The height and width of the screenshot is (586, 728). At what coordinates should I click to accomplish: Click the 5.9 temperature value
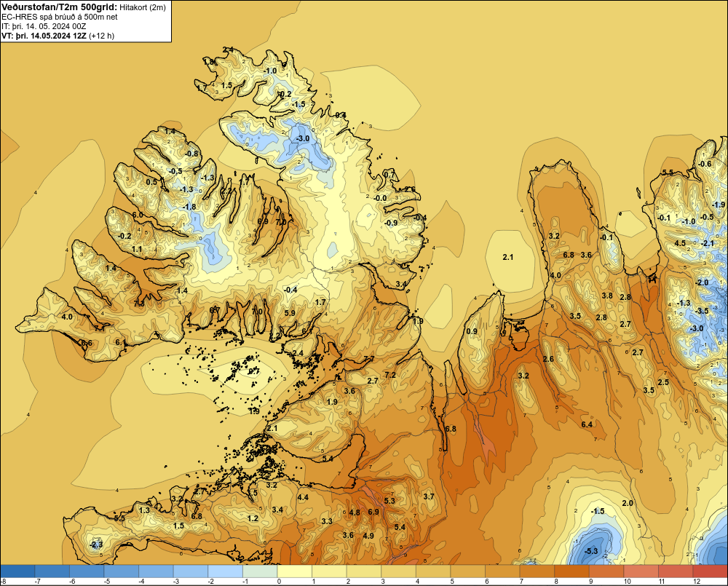[x=290, y=313]
